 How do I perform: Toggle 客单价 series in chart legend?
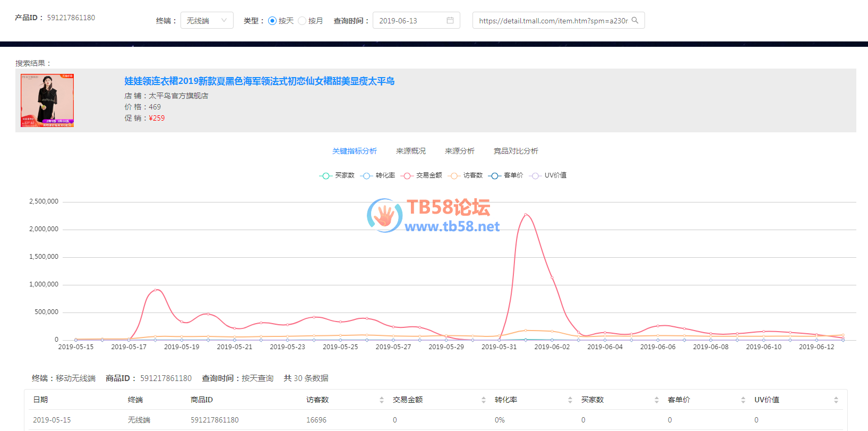pos(506,175)
